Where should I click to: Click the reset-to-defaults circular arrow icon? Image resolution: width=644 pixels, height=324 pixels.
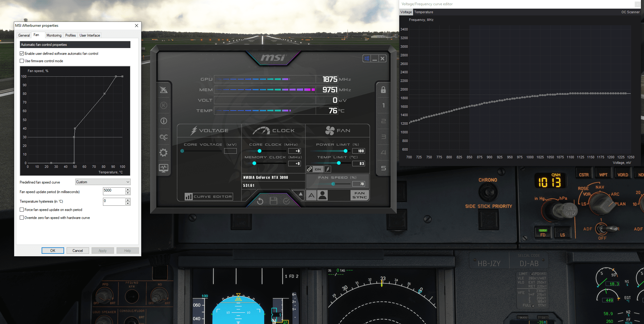point(260,201)
